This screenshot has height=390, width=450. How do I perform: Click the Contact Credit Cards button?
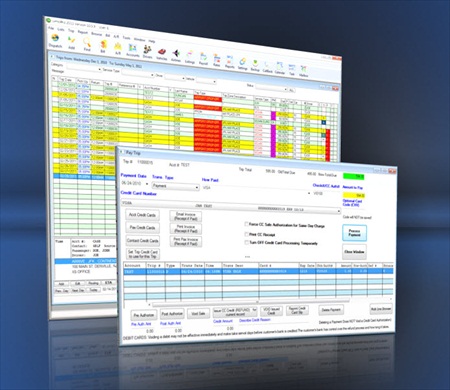pos(142,241)
